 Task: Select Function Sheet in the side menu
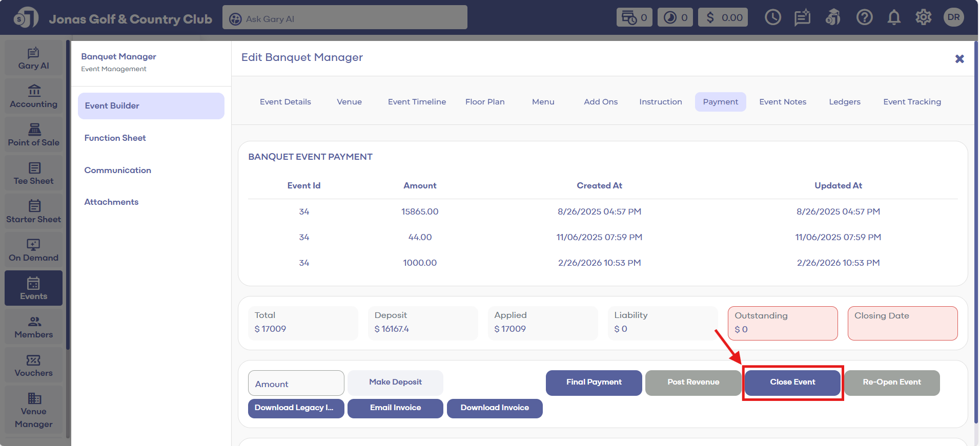tap(115, 138)
